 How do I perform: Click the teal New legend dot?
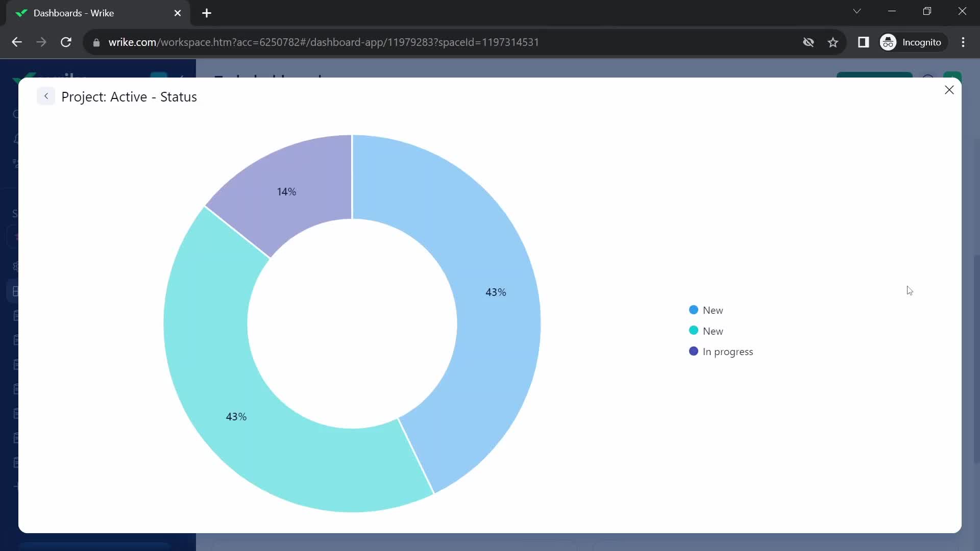point(693,331)
